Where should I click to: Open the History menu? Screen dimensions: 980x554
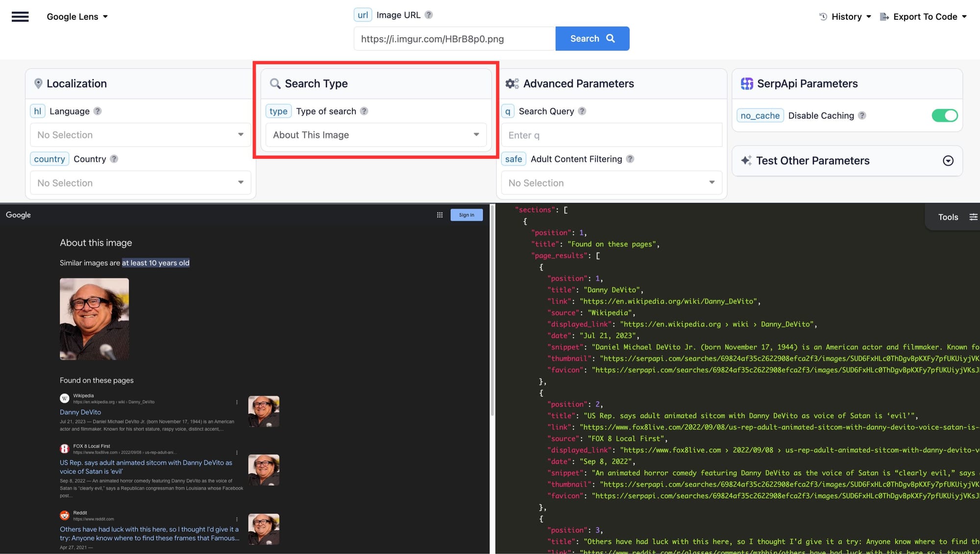tap(845, 17)
